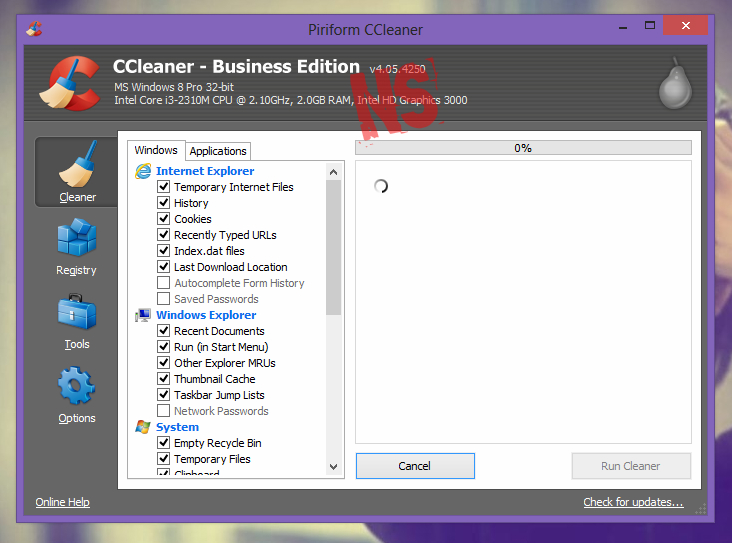Uncheck Taskbar Jump Lists
This screenshot has width=732, height=543.
(163, 395)
